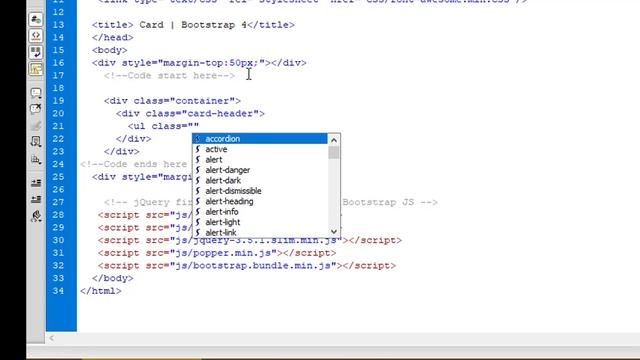This screenshot has width=640, height=360.
Task: Click the closing html tag on line 34
Action: (101, 291)
